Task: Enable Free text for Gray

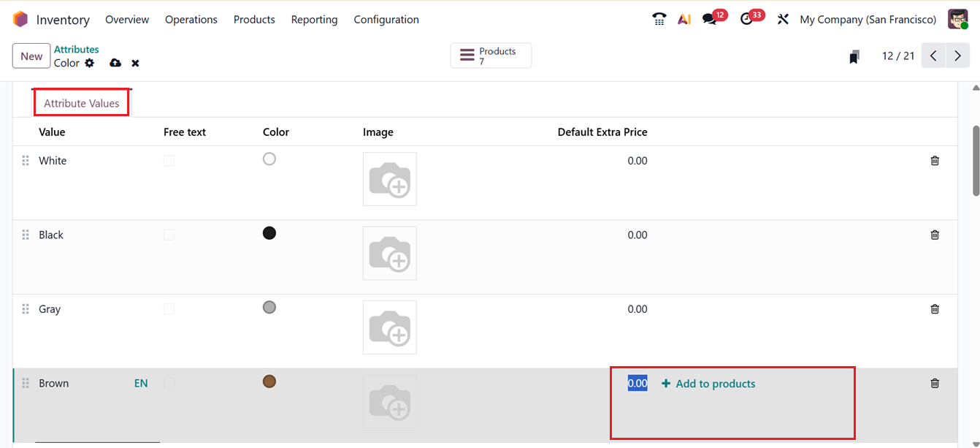Action: pos(169,308)
